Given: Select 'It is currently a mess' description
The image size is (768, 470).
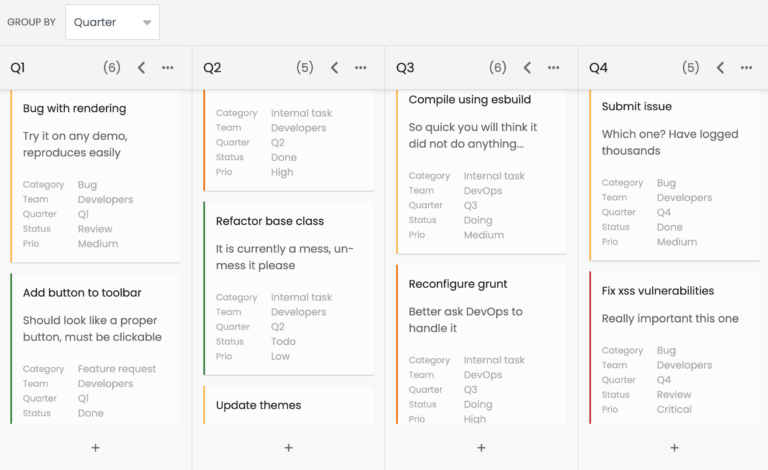Looking at the screenshot, I should (284, 257).
